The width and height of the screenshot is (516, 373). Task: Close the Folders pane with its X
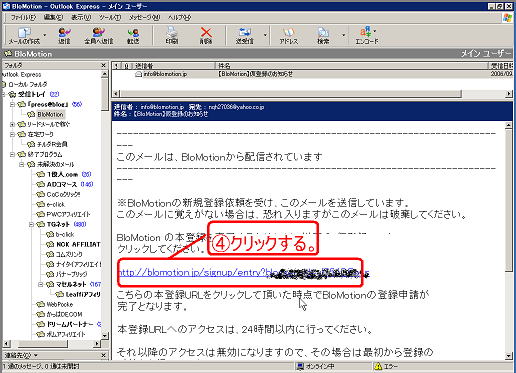pos(104,65)
